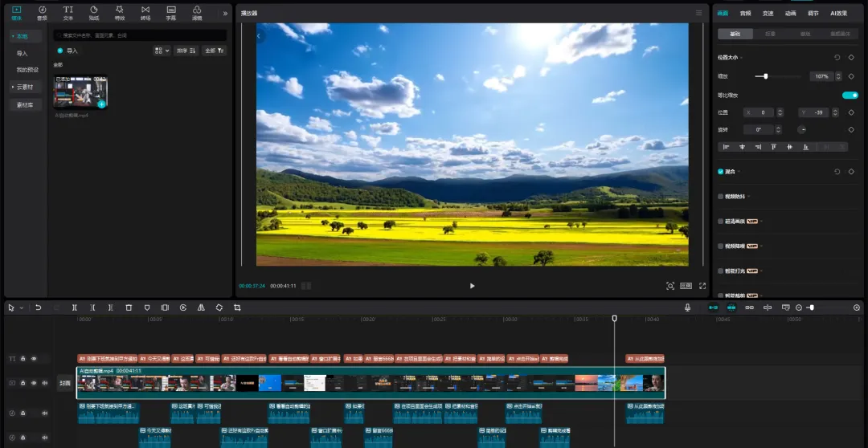The height and width of the screenshot is (448, 868).
Task: Enter fullscreen preview in the player
Action: pyautogui.click(x=702, y=286)
